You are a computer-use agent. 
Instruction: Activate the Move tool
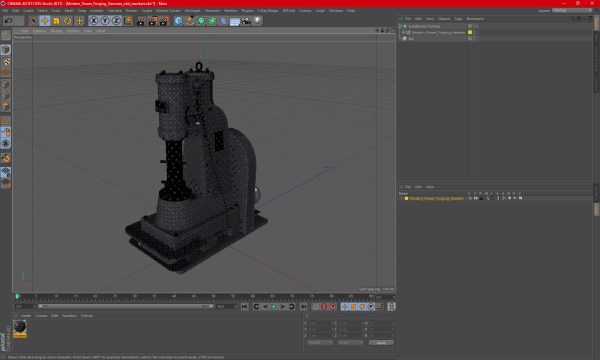coord(45,21)
